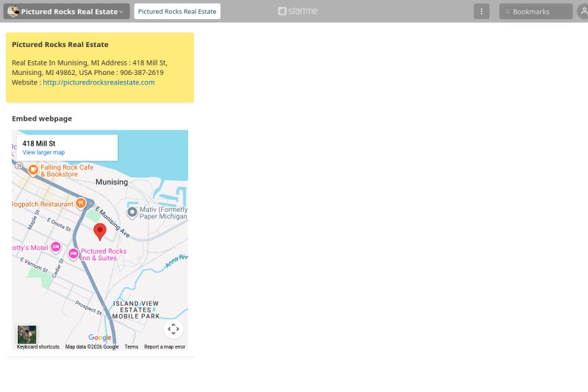This screenshot has height=392, width=588.
Task: Click the Munising town label
Action: (x=112, y=182)
